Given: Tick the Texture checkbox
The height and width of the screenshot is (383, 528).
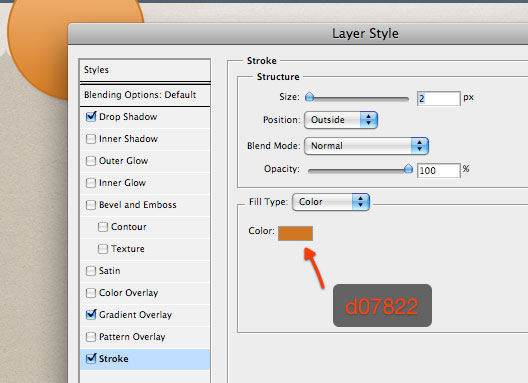Looking at the screenshot, I should tap(103, 249).
